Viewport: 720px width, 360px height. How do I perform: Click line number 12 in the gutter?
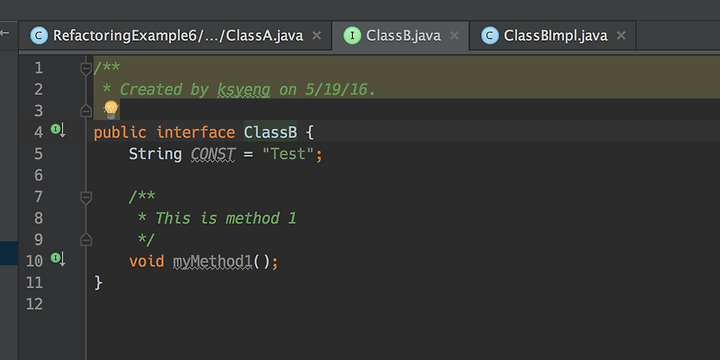[34, 304]
